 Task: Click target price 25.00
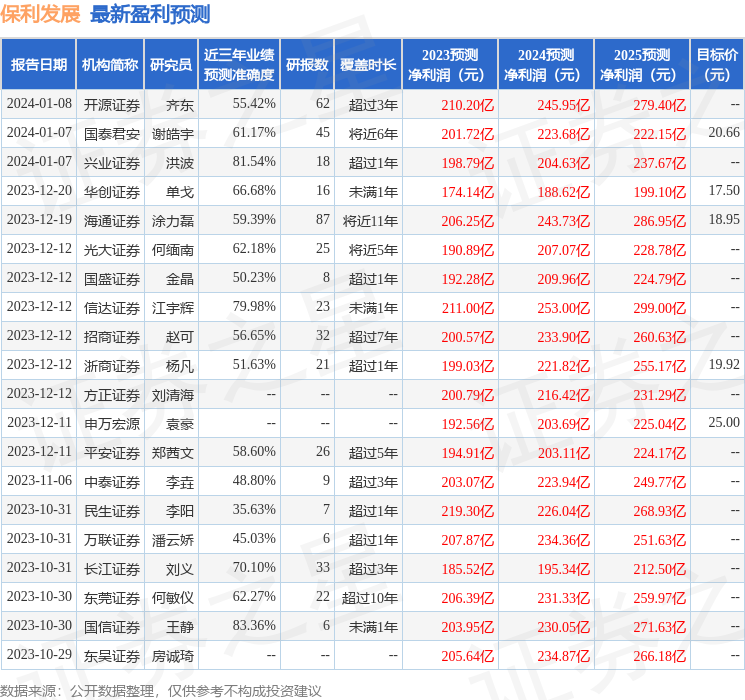pyautogui.click(x=724, y=422)
